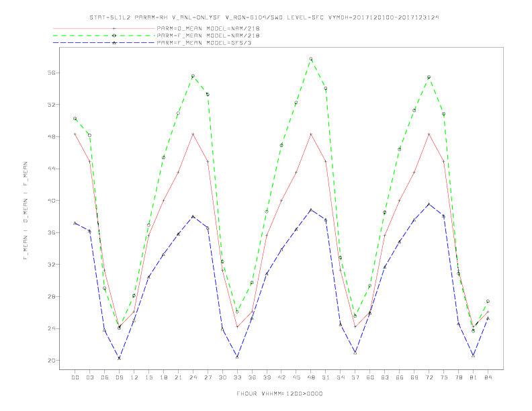Screen dimensions: 532x411
Task: Click x-axis tick label 66
Action: click(x=400, y=377)
